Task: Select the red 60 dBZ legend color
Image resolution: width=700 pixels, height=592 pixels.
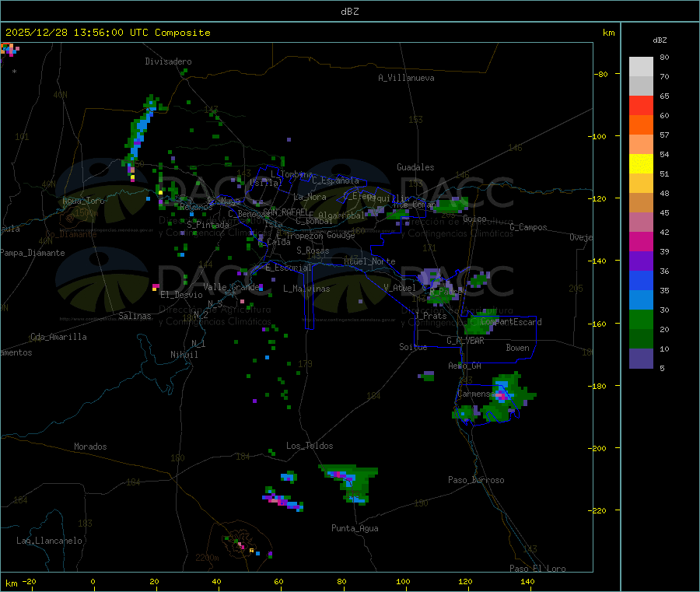Action: pyautogui.click(x=641, y=105)
